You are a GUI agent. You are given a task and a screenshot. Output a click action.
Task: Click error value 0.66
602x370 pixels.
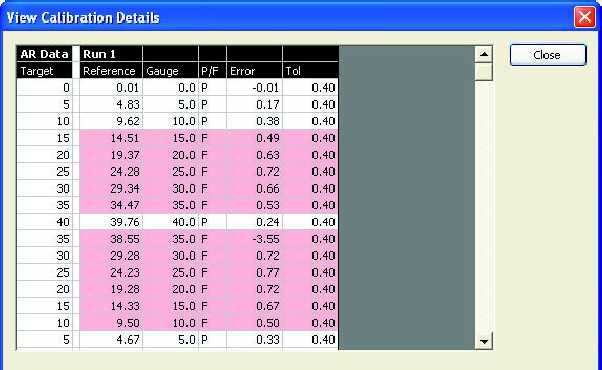(x=254, y=188)
